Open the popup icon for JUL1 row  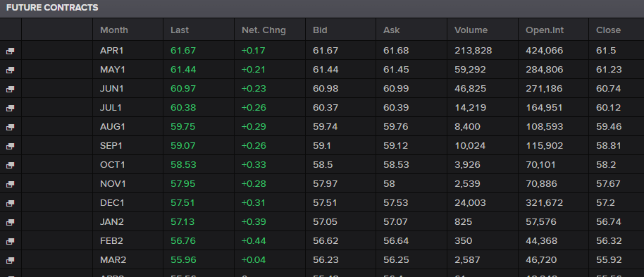click(x=11, y=108)
